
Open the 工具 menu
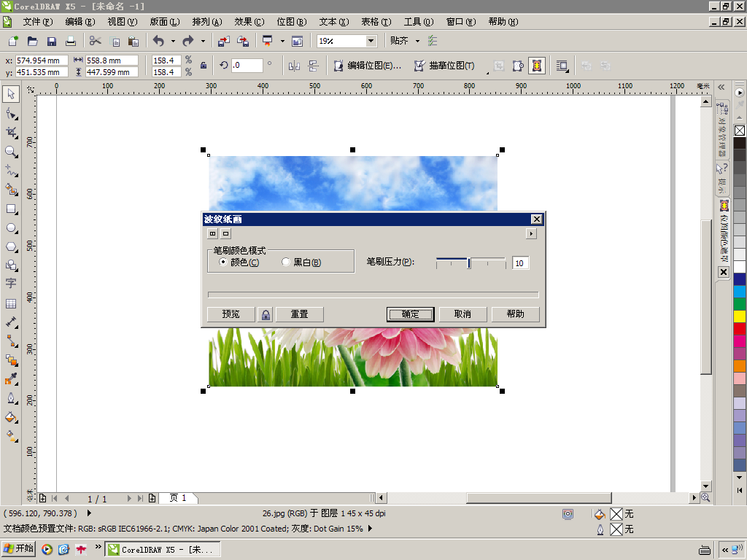[x=419, y=22]
